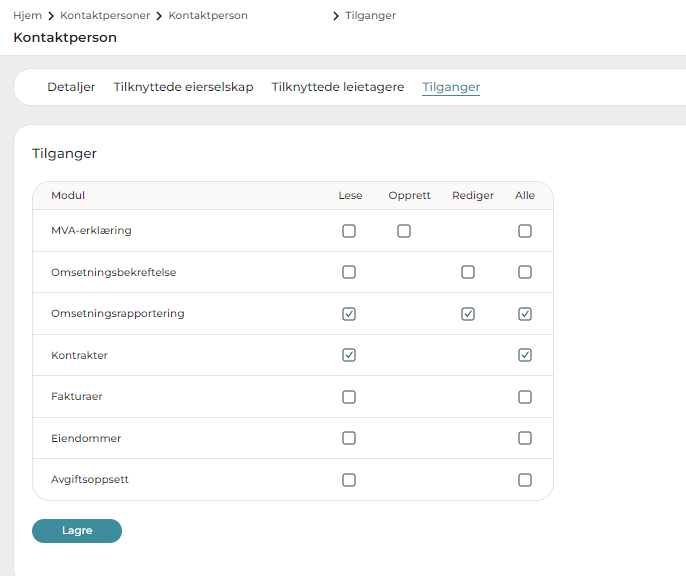The height and width of the screenshot is (576, 686).
Task: Click the Rediger column header
Action: point(472,195)
